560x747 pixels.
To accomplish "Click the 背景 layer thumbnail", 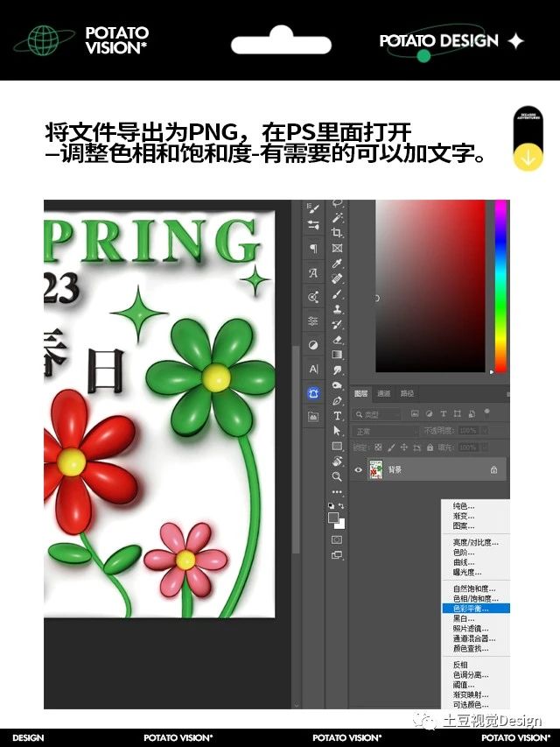I will 375,469.
